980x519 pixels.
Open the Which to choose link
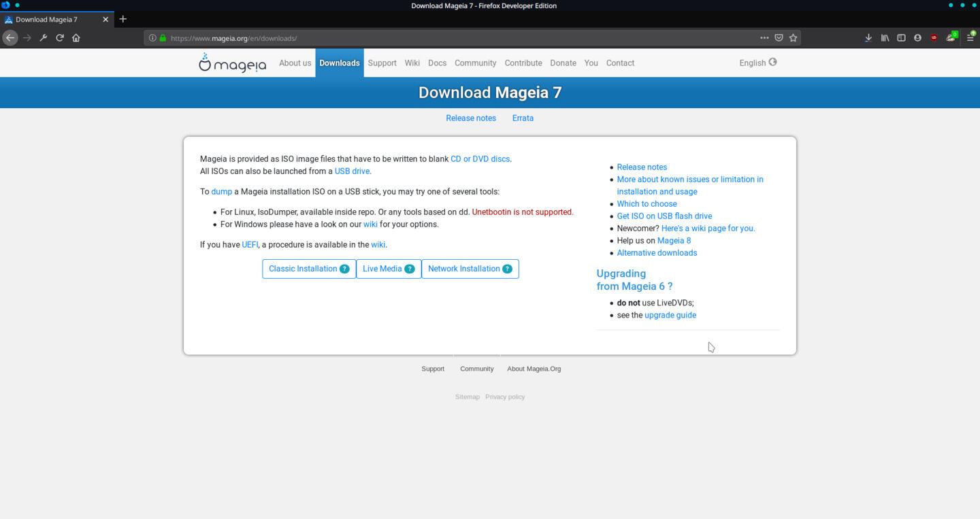click(x=647, y=203)
